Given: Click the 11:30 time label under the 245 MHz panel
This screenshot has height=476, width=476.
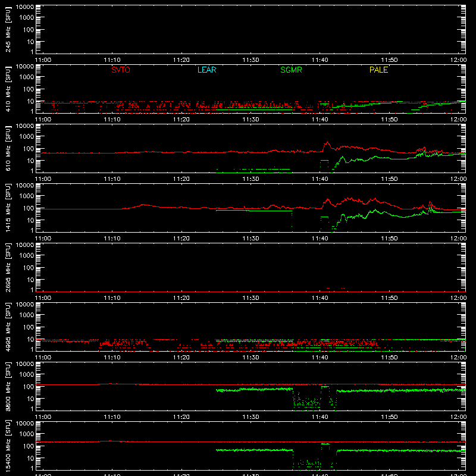Looking at the screenshot, I should click(x=250, y=60).
